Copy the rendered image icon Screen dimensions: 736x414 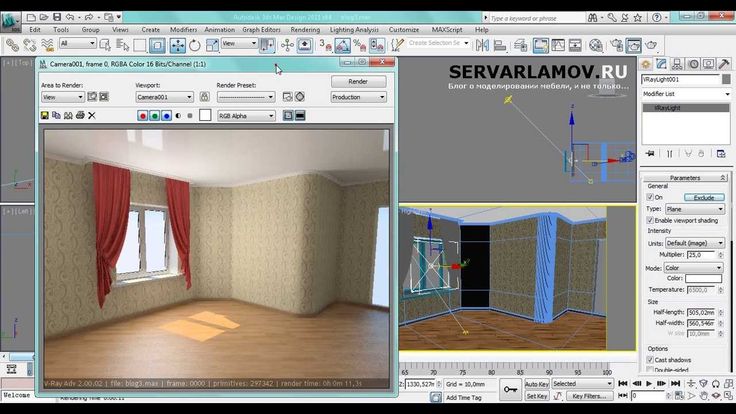pyautogui.click(x=56, y=115)
